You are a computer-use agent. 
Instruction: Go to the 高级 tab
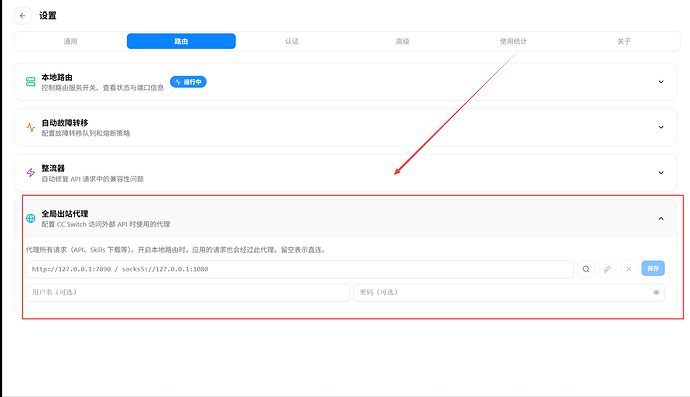click(x=402, y=41)
